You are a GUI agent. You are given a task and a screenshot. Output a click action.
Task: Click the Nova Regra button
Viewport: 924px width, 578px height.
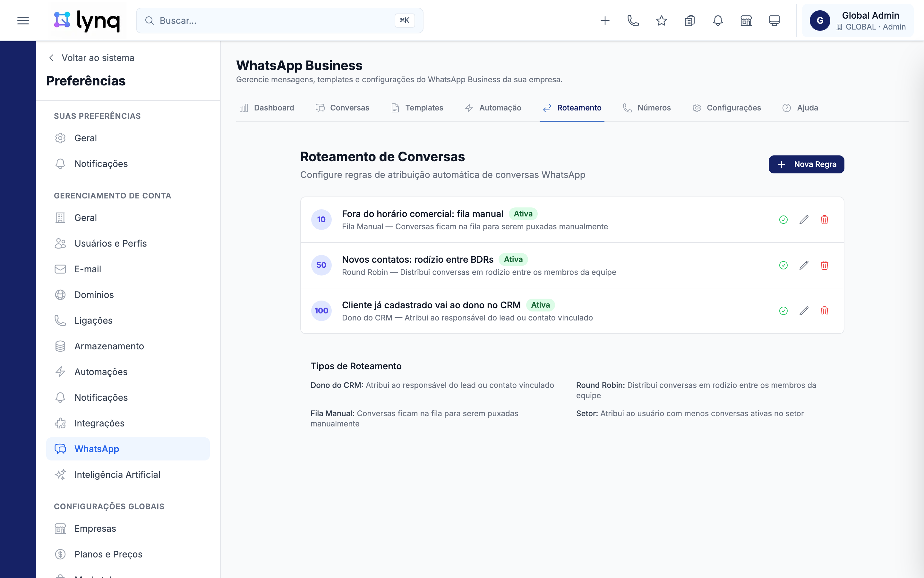coord(806,164)
